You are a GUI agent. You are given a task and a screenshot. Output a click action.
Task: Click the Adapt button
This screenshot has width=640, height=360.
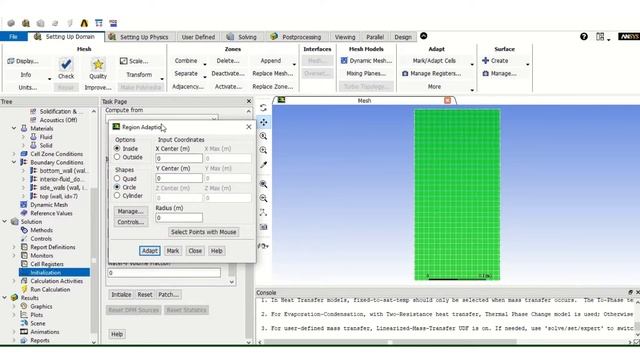tap(149, 251)
